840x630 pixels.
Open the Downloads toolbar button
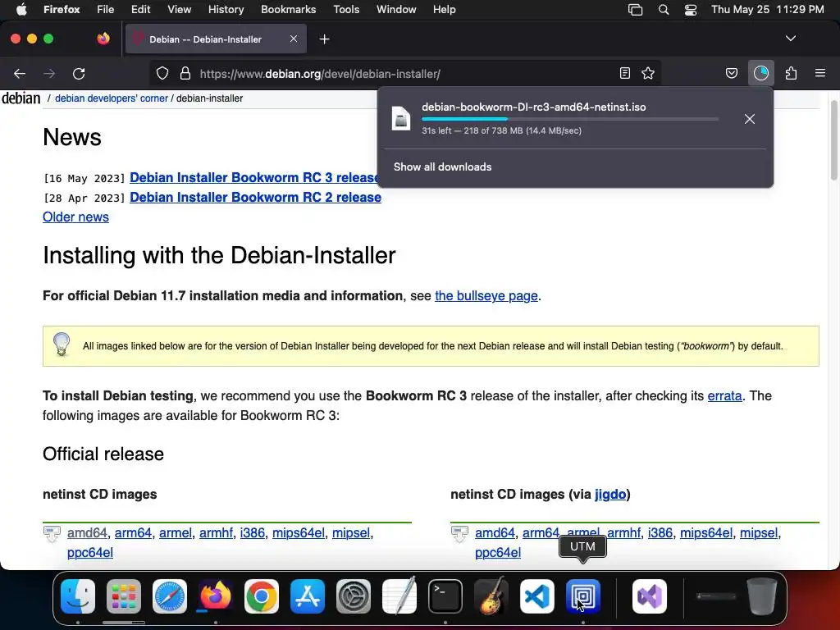[760, 73]
